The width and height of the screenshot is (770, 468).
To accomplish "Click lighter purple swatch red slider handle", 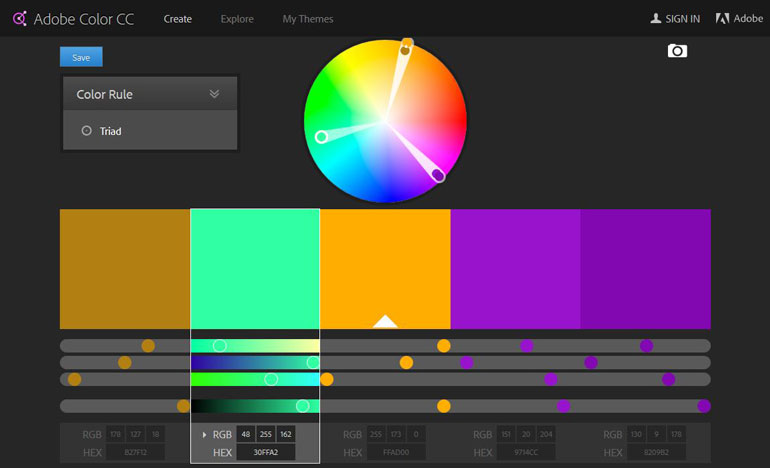I will [x=527, y=346].
